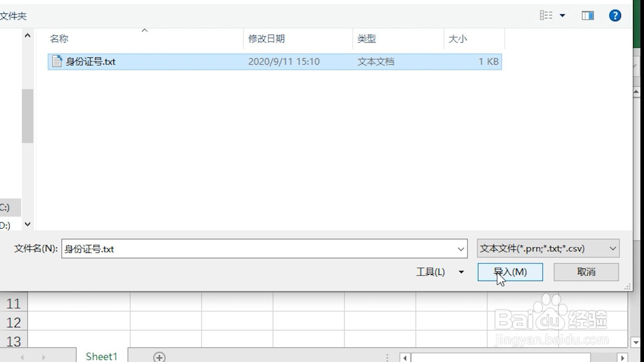Select the (D:) drive in the sidebar
Image resolution: width=644 pixels, height=362 pixels.
[x=5, y=226]
